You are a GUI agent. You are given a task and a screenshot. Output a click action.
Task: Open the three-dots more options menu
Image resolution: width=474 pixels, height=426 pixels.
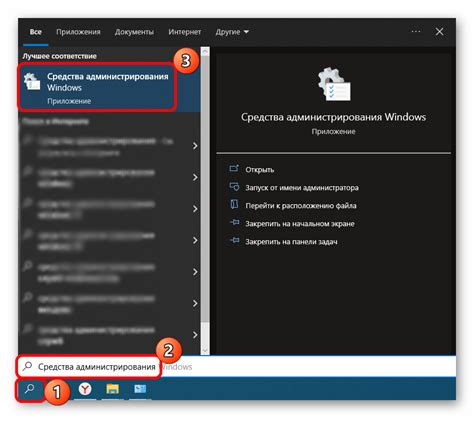416,32
